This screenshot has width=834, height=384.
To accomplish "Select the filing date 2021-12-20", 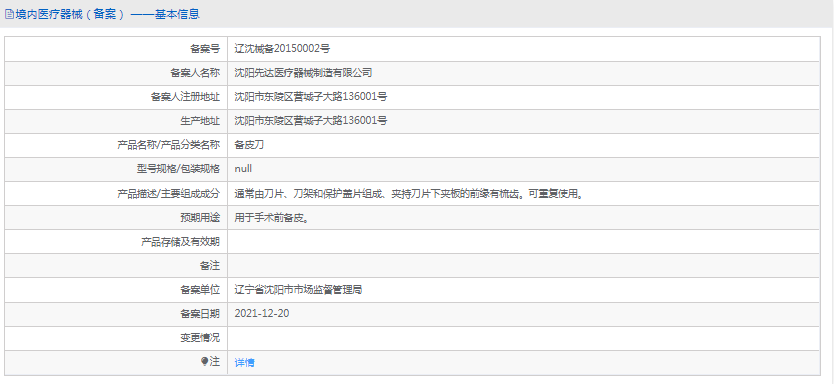I will (262, 313).
